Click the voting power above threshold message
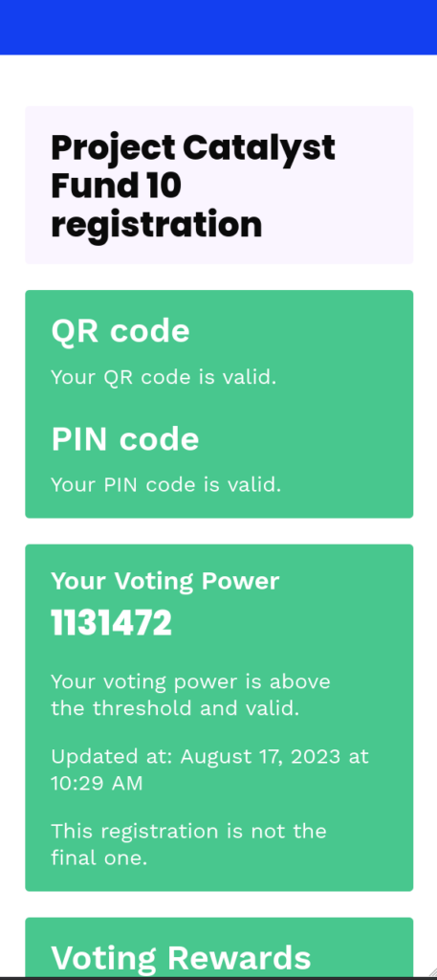The width and height of the screenshot is (437, 980). tap(190, 695)
